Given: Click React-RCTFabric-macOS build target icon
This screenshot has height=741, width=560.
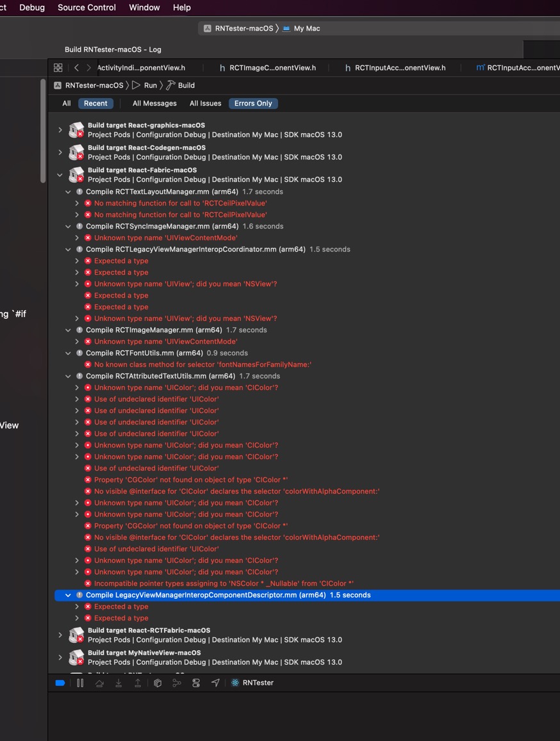Looking at the screenshot, I should point(76,635).
